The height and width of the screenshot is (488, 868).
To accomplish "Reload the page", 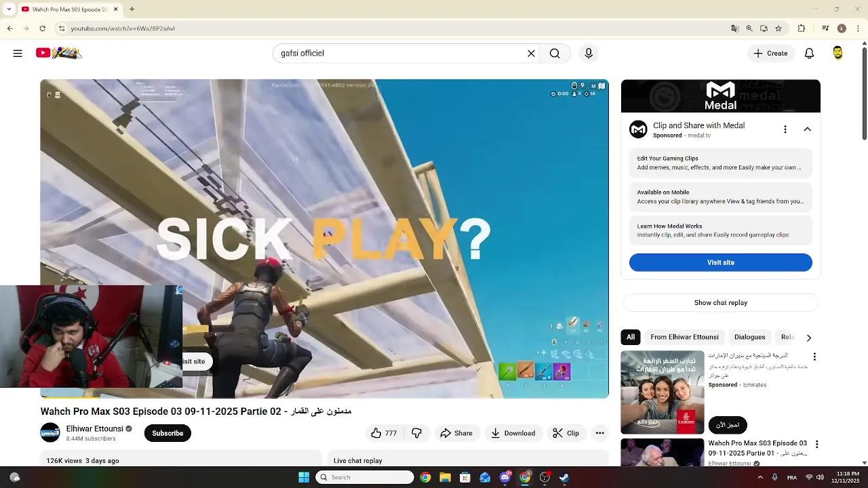I will [42, 28].
